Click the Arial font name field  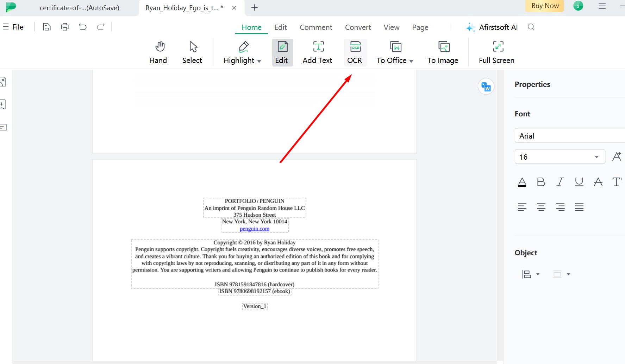click(570, 136)
